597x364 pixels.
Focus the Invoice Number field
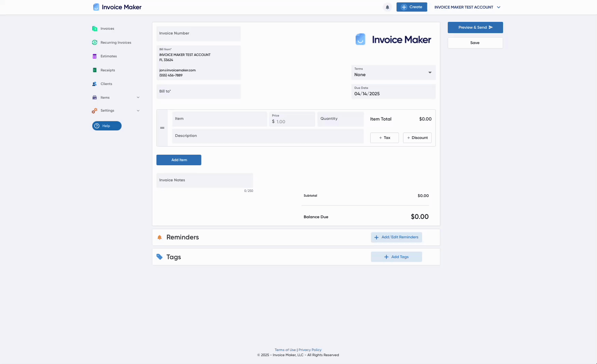point(198,33)
